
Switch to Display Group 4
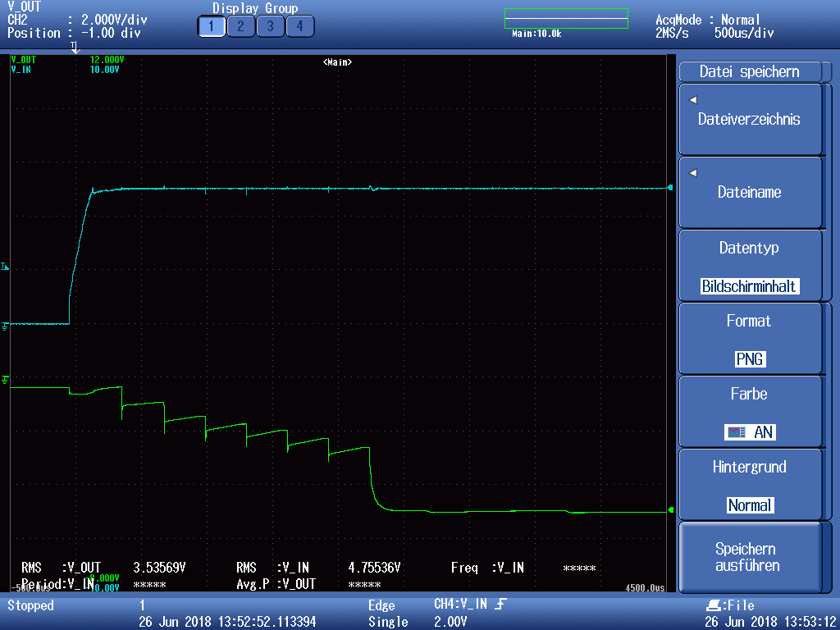299,26
